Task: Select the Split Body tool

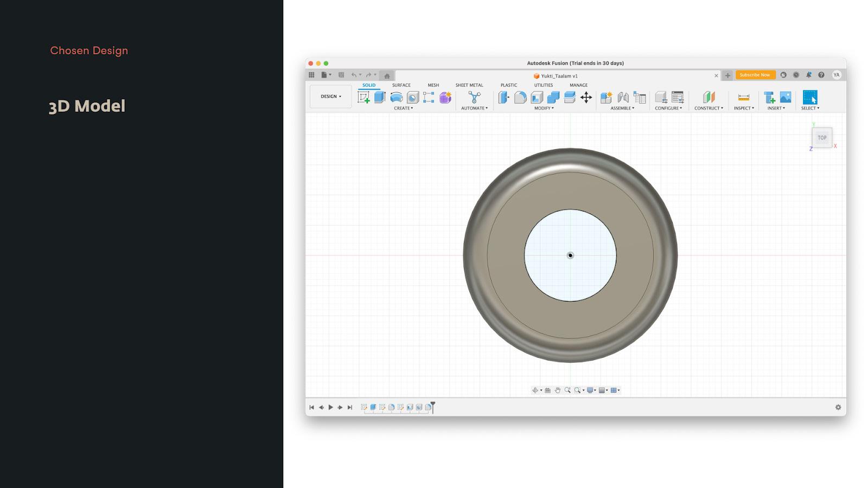Action: pyautogui.click(x=570, y=97)
